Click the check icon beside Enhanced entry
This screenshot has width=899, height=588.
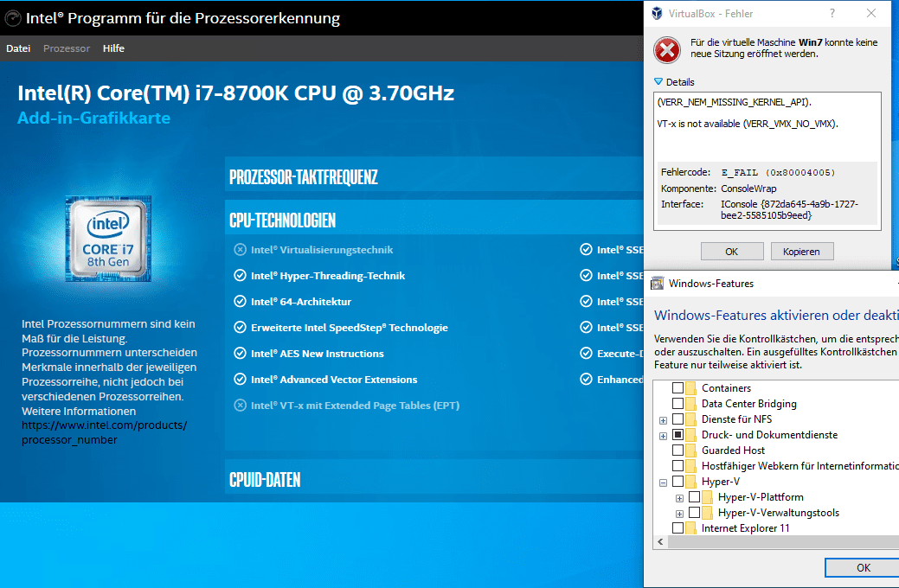tap(586, 379)
